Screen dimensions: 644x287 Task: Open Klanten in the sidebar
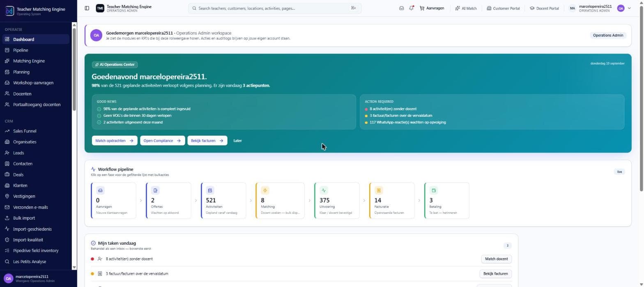coord(36,185)
